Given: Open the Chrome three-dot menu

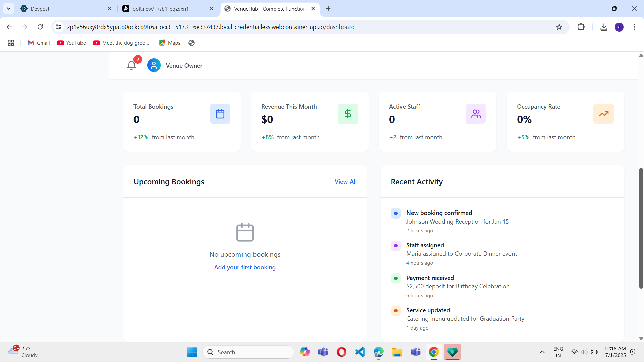Looking at the screenshot, I should (x=634, y=27).
